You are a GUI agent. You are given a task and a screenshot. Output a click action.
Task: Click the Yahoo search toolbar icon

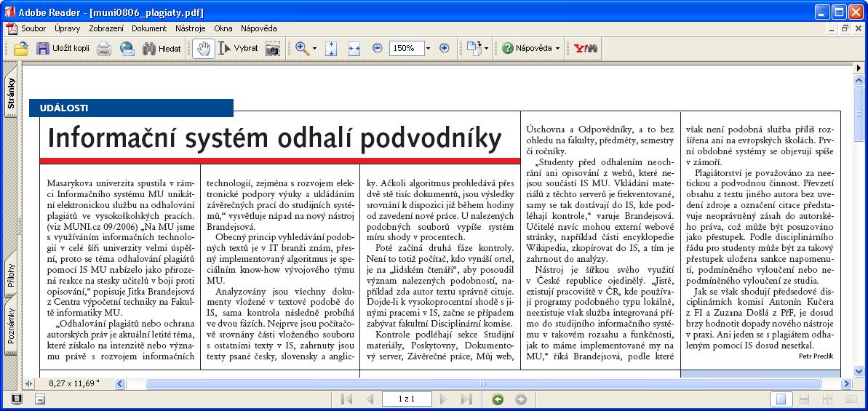point(585,49)
